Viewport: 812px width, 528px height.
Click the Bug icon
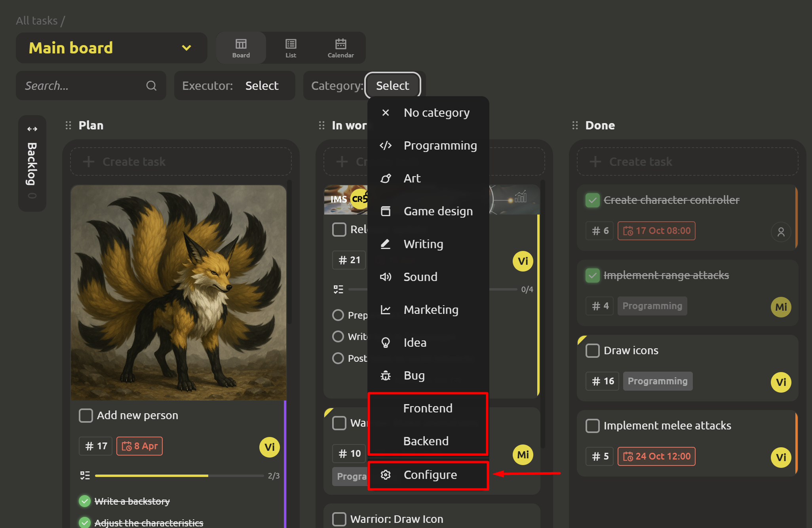[386, 376]
